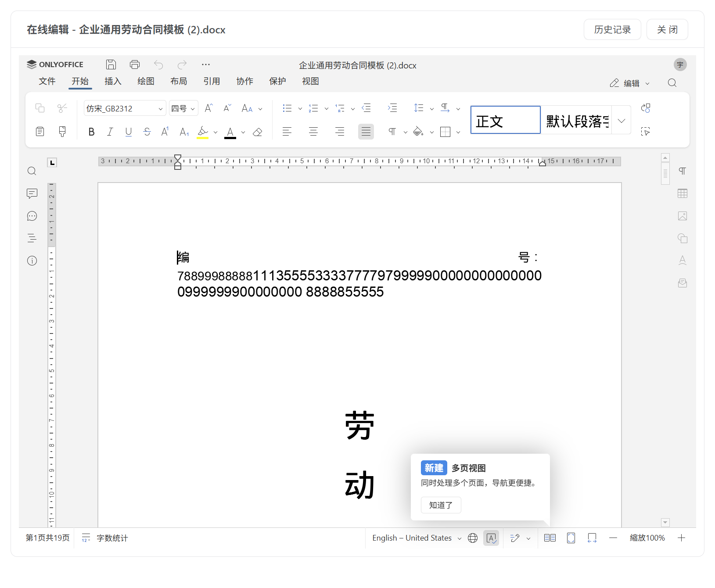Dismiss the tip with 知道了
The image size is (715, 588).
point(441,505)
